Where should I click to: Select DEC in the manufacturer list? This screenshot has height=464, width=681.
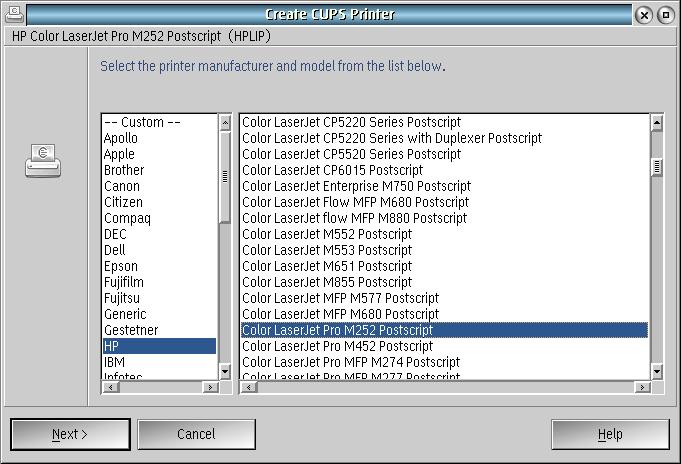tap(159, 234)
